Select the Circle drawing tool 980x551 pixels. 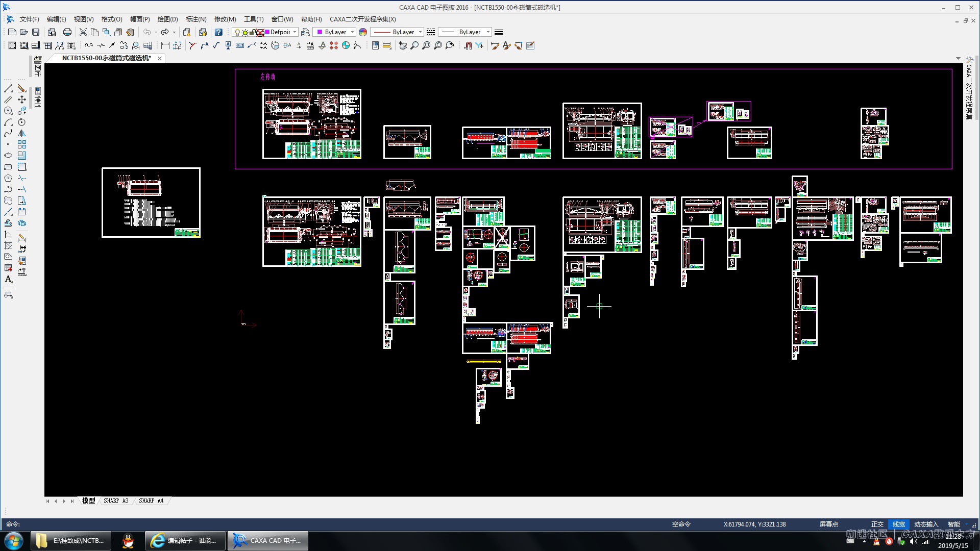(x=8, y=111)
